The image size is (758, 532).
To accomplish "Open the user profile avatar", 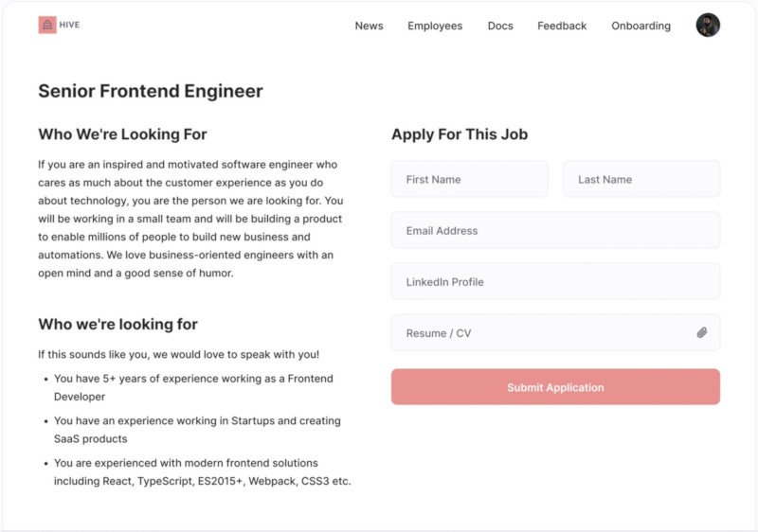I will tap(708, 26).
